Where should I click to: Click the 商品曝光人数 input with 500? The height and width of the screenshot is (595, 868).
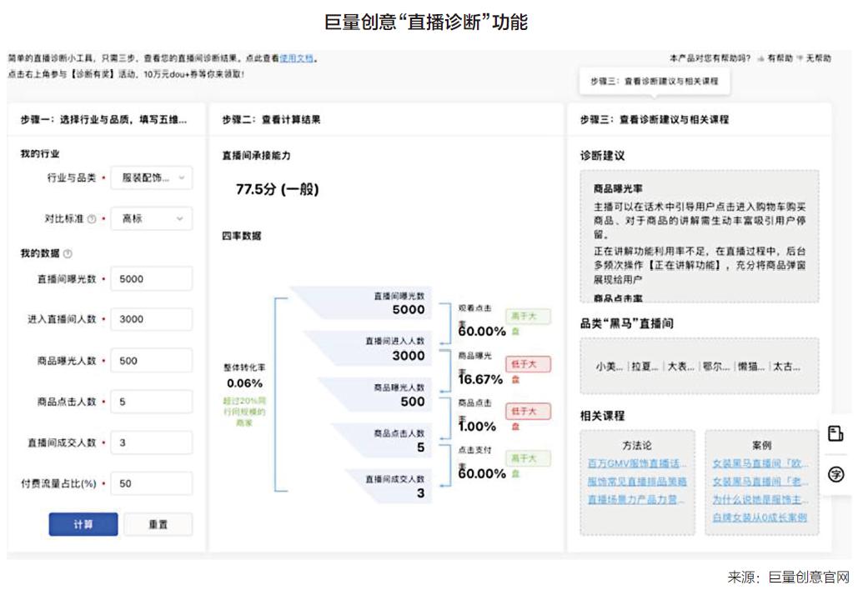152,361
